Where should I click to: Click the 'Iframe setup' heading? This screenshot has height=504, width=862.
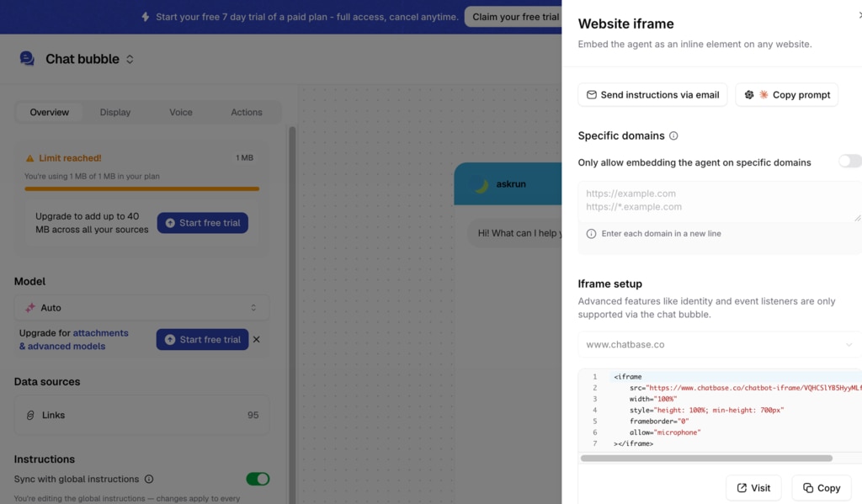(x=609, y=284)
